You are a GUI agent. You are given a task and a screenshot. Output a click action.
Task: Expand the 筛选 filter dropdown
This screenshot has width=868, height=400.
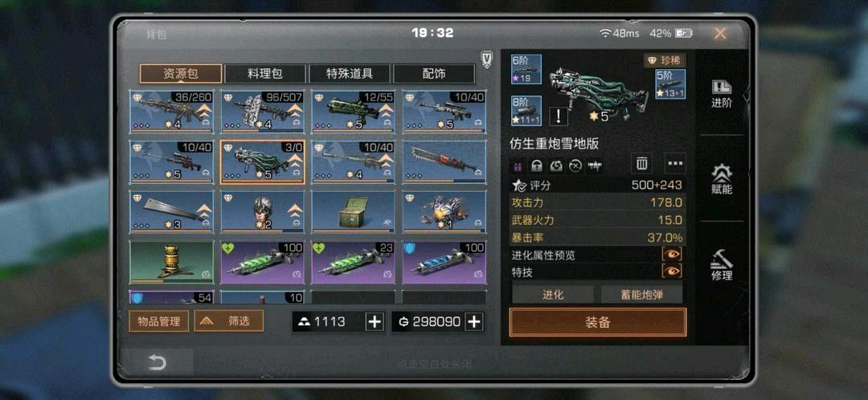[228, 321]
